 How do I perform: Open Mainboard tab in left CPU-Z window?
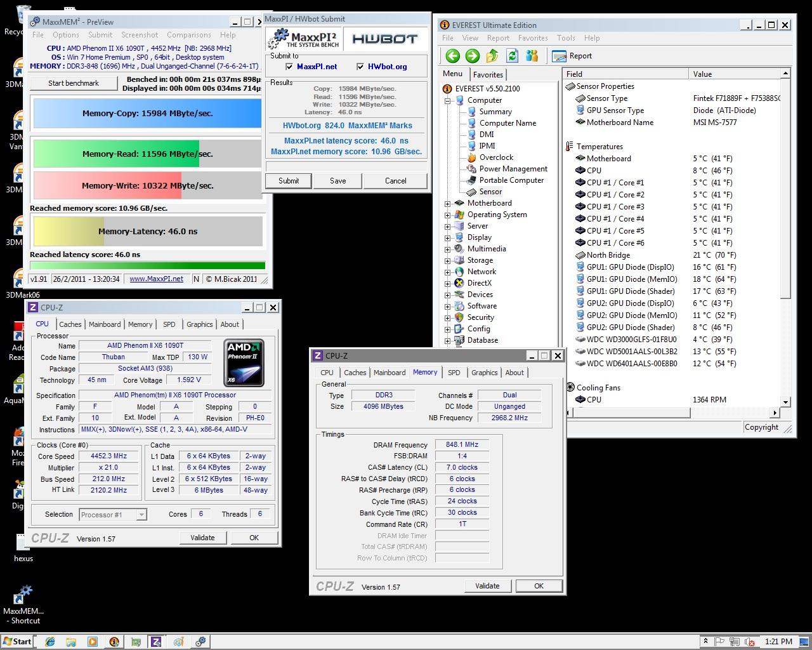pos(105,324)
